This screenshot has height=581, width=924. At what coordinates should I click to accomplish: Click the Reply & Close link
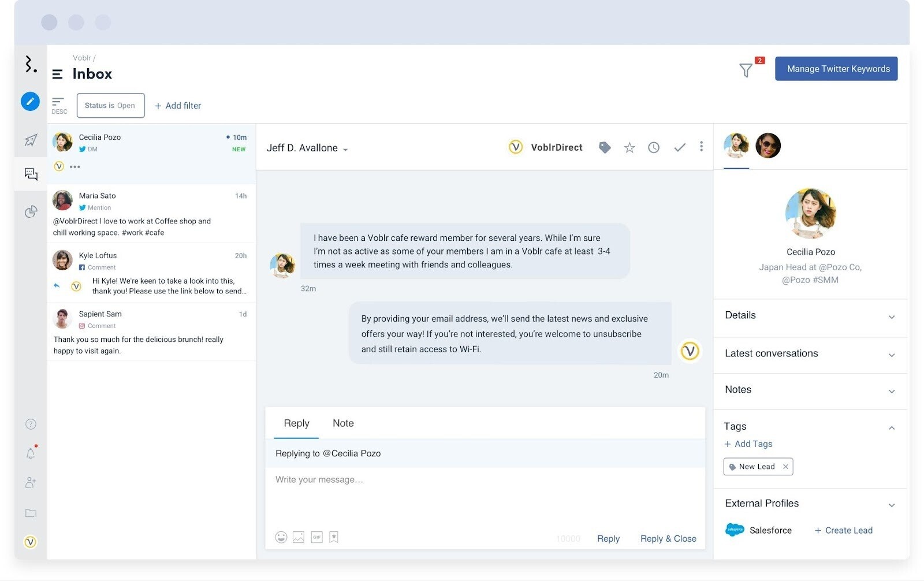pos(668,539)
